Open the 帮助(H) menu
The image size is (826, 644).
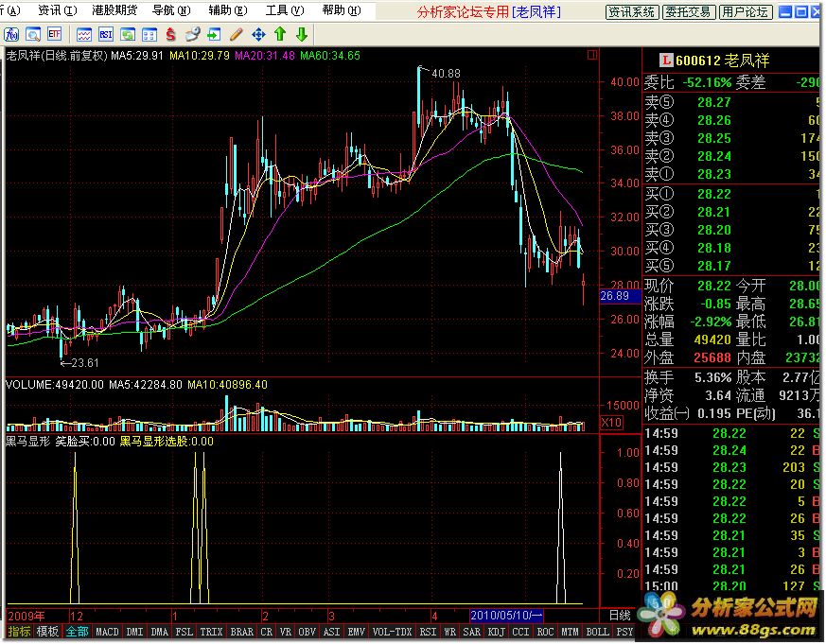tap(342, 10)
